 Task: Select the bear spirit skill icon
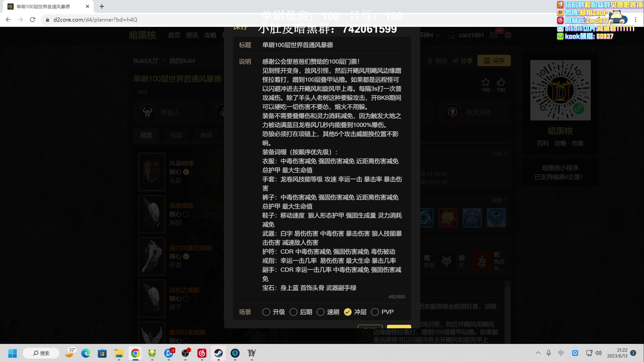[448, 217]
